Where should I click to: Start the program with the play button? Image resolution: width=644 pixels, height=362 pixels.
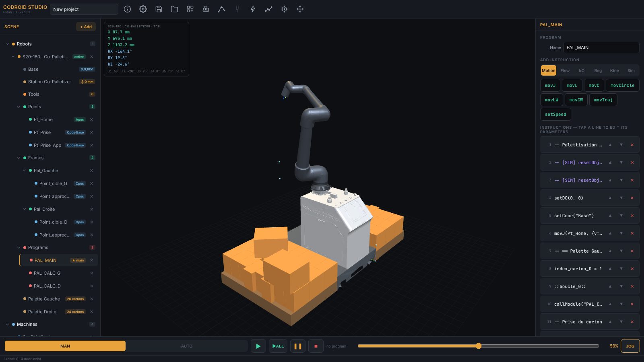pyautogui.click(x=258, y=346)
